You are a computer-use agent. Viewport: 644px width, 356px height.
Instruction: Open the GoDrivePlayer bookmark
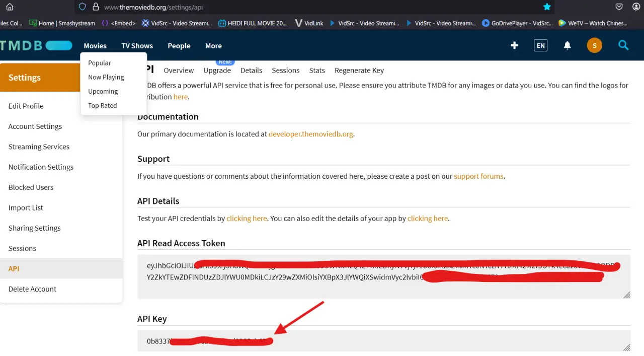(517, 23)
